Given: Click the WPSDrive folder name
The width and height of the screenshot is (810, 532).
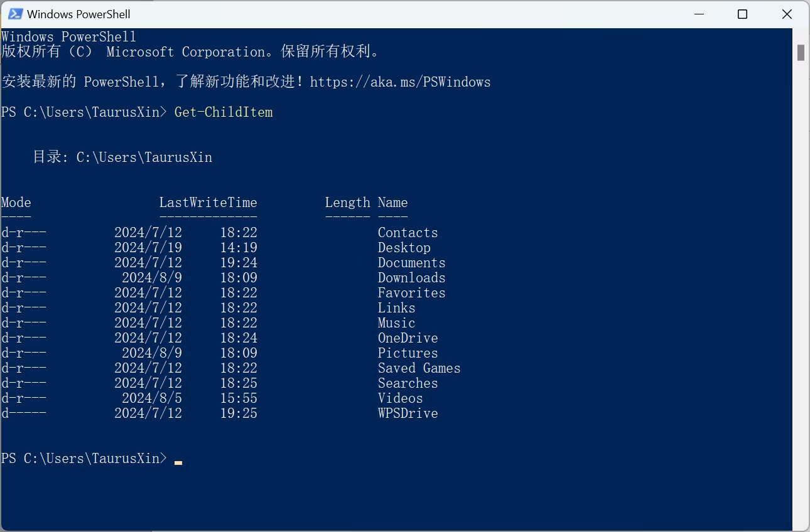Looking at the screenshot, I should 408,413.
